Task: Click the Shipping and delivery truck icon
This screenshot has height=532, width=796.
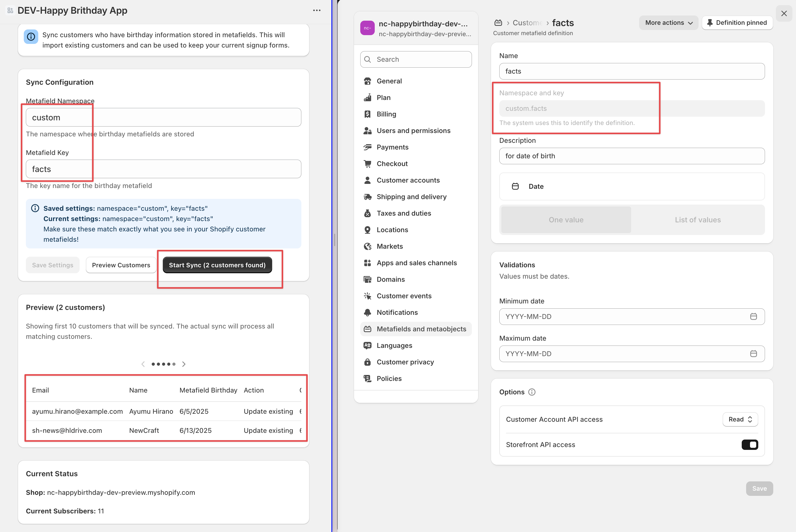Action: click(x=368, y=197)
